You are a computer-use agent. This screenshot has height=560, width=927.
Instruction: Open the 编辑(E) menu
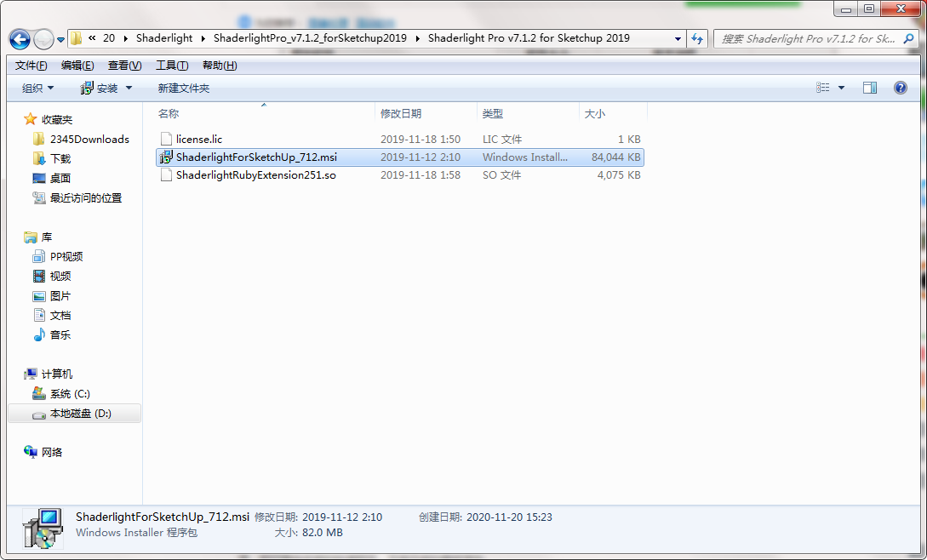[x=77, y=65]
